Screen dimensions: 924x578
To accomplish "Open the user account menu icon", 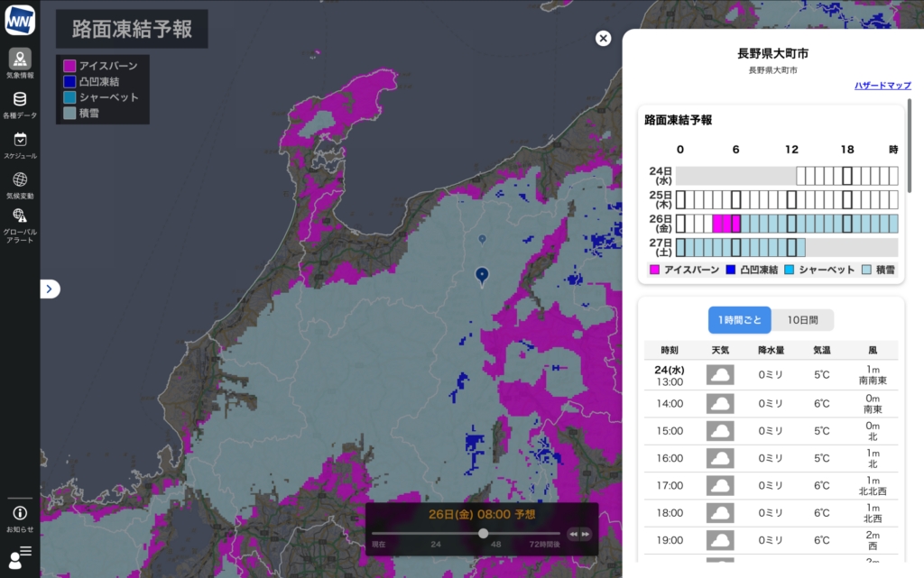I will coord(20,554).
